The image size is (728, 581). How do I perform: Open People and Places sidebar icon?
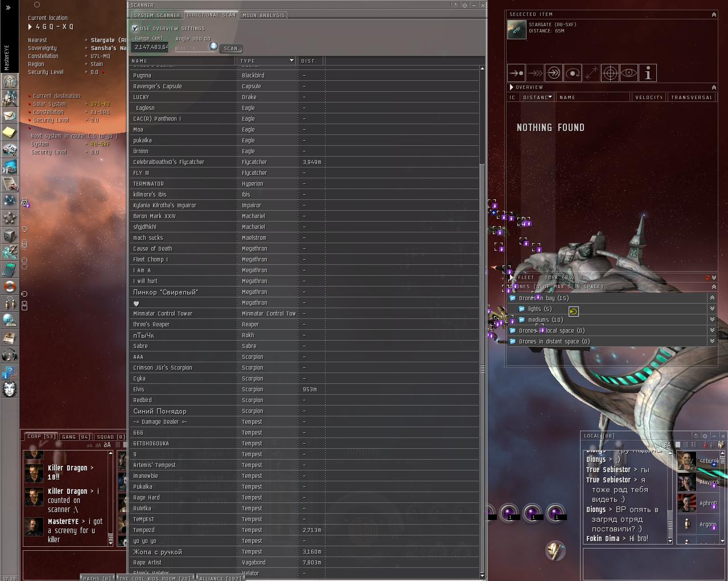click(10, 99)
